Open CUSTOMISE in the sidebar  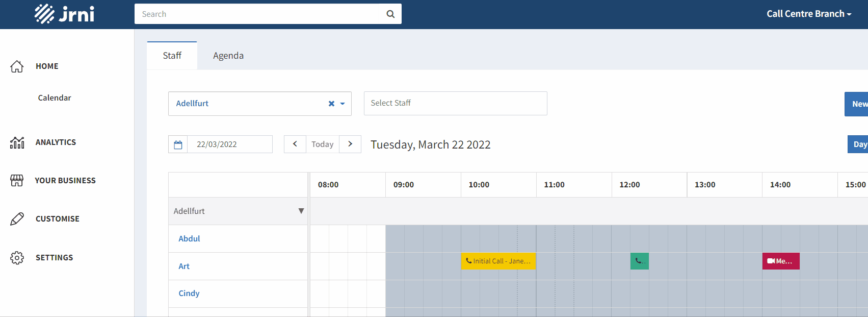58,219
